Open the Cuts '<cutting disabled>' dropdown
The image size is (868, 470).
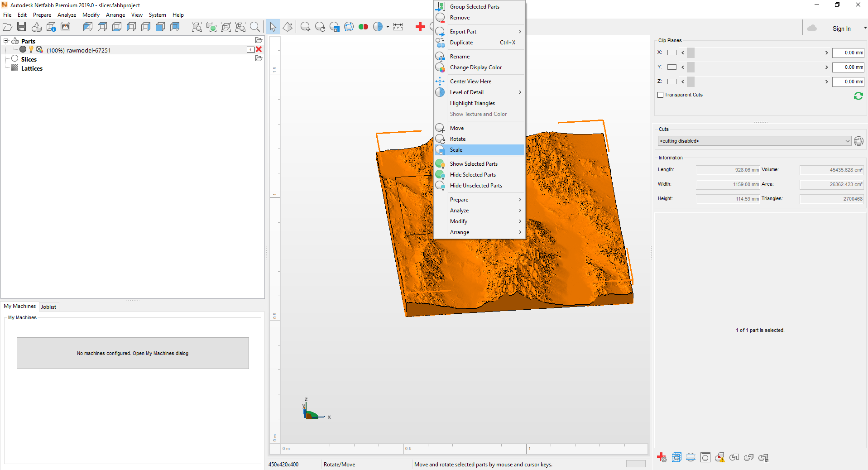coord(754,141)
